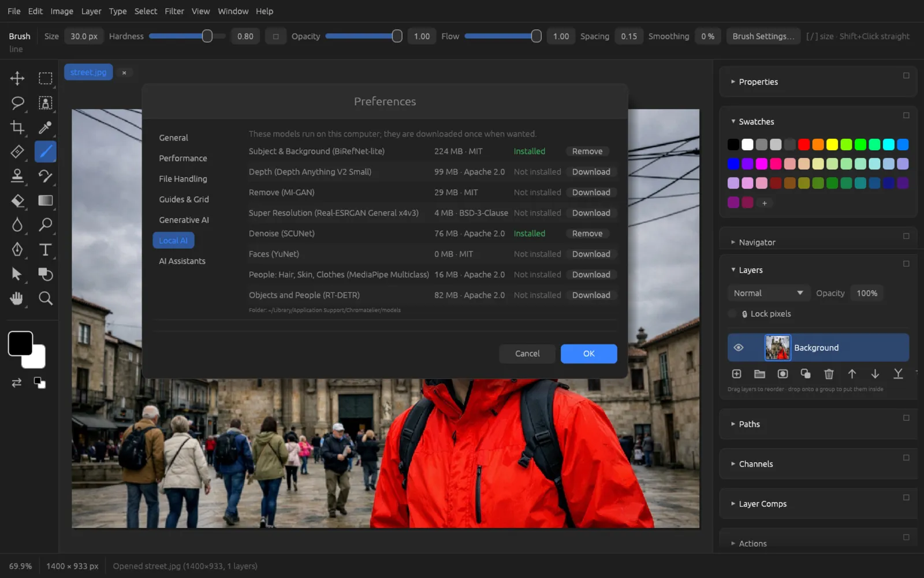Delete layer using trash icon

tap(829, 374)
